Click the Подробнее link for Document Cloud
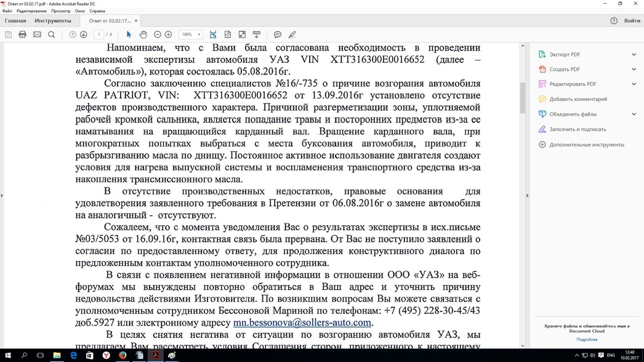 coord(587,339)
